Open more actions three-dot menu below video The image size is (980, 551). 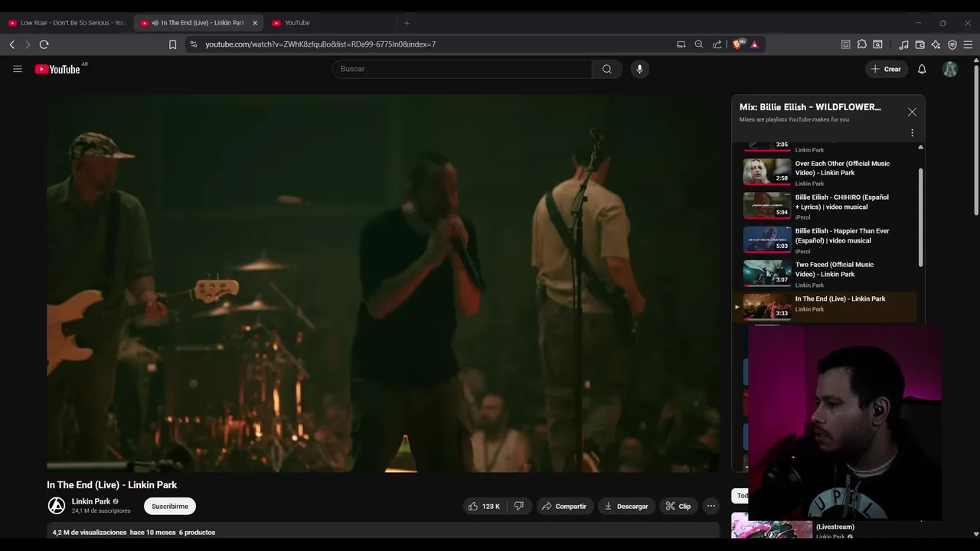point(710,506)
